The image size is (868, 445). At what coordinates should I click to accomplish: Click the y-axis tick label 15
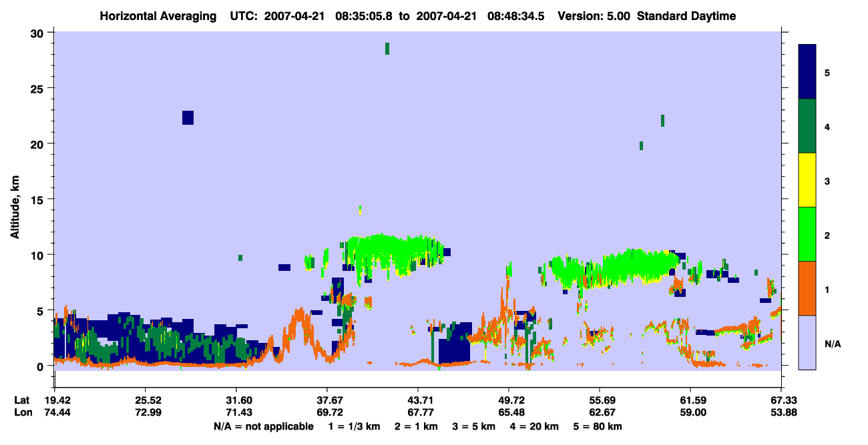(x=39, y=199)
